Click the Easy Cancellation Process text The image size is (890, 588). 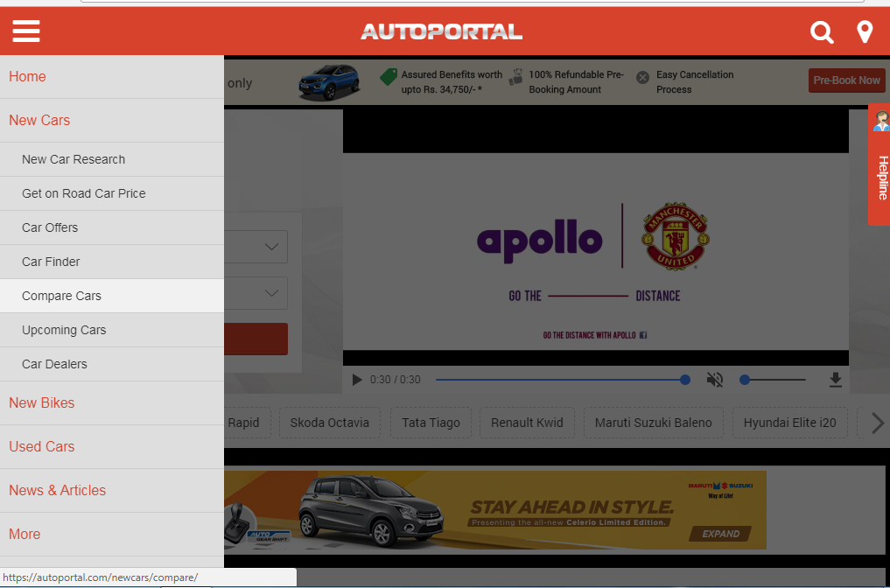pos(695,82)
